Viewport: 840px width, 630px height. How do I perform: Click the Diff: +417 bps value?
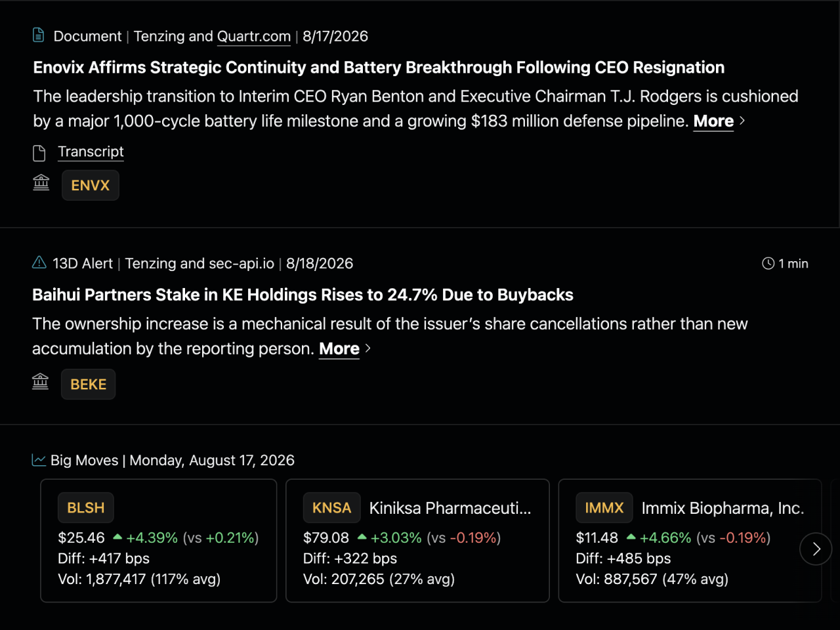104,558
